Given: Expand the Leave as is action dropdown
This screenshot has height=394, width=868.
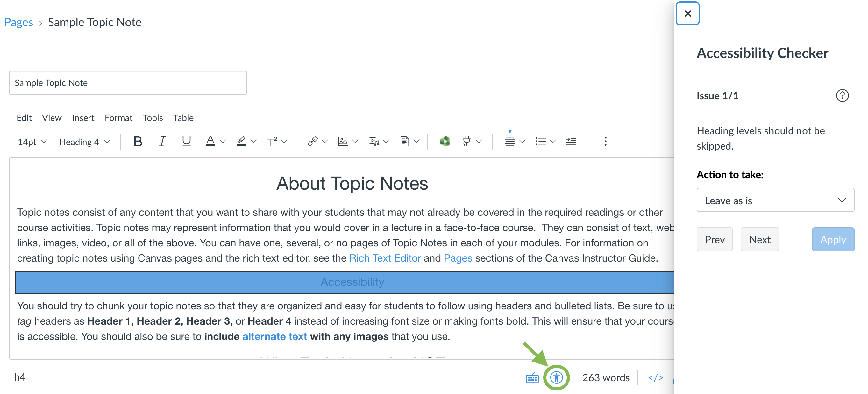Looking at the screenshot, I should coord(775,201).
